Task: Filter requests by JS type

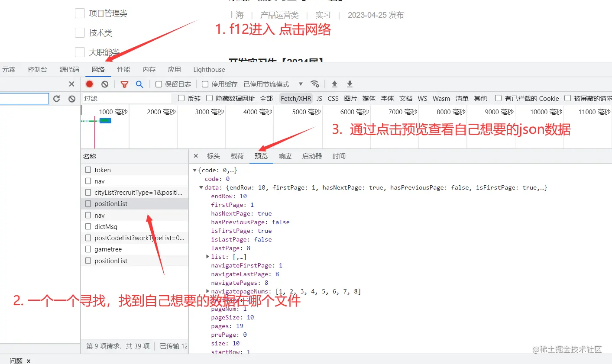Action: 319,98
